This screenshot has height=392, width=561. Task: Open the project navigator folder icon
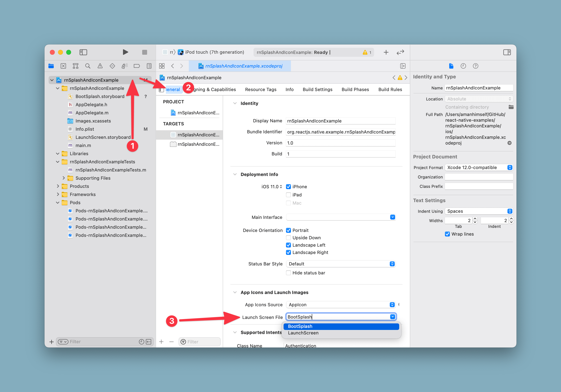click(x=51, y=66)
